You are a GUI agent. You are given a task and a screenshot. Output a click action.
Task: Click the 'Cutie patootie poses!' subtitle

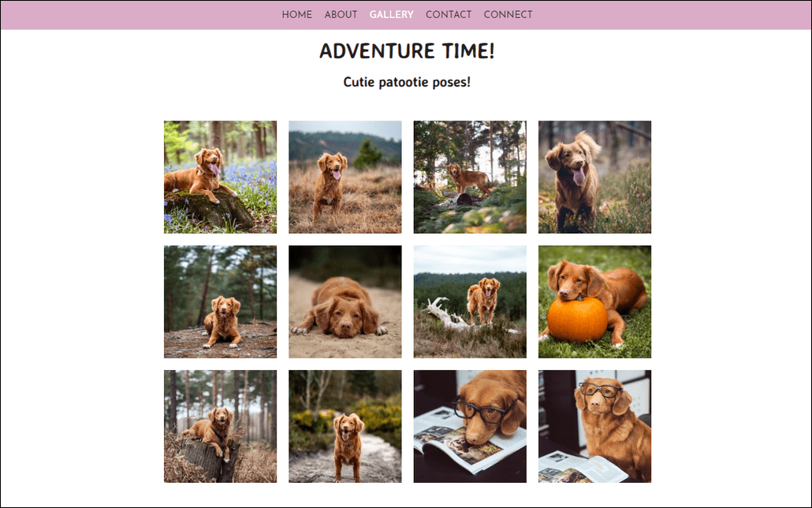[407, 82]
